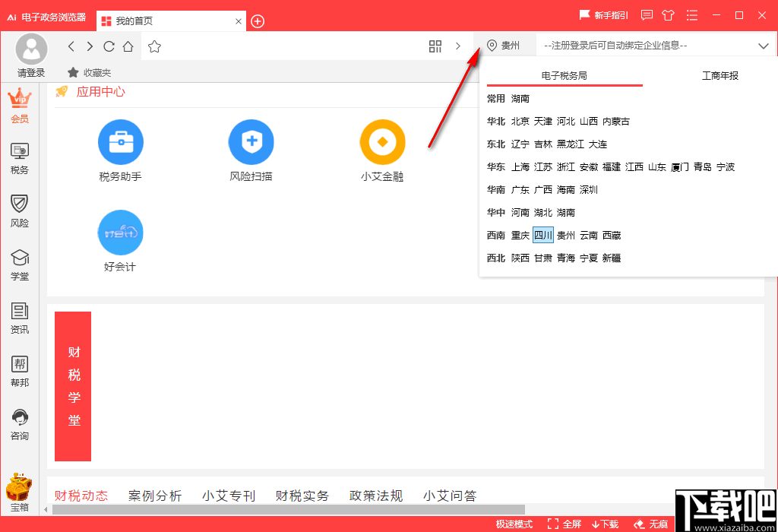Image resolution: width=778 pixels, height=532 pixels.
Task: Select the 政策法规 tab
Action: [375, 495]
